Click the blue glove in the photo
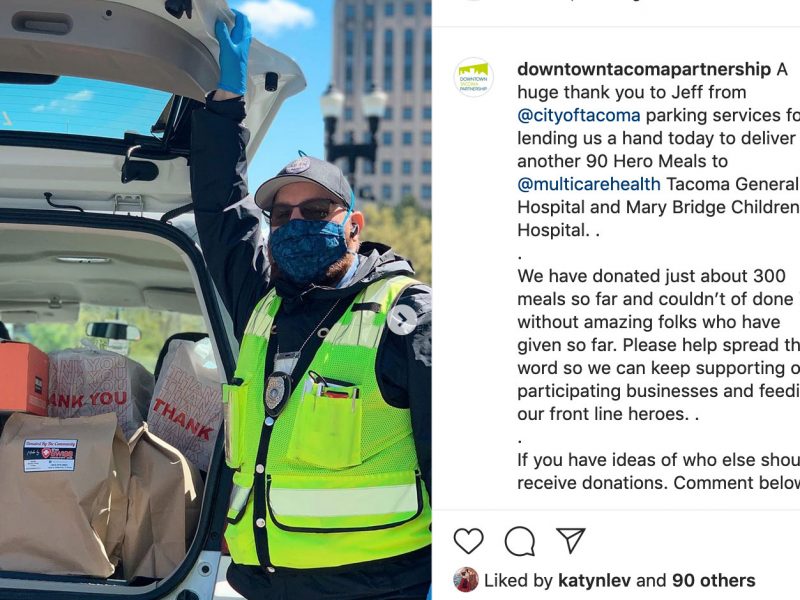The image size is (800, 600). pyautogui.click(x=233, y=52)
